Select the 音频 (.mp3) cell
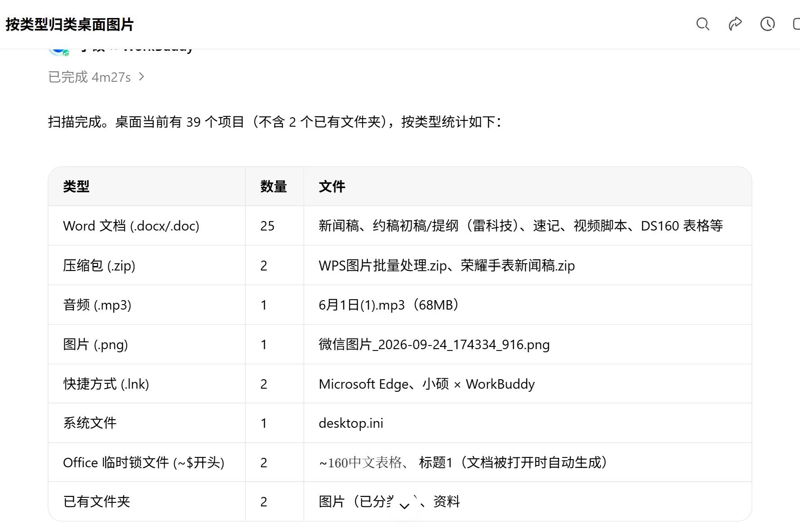 coord(147,305)
